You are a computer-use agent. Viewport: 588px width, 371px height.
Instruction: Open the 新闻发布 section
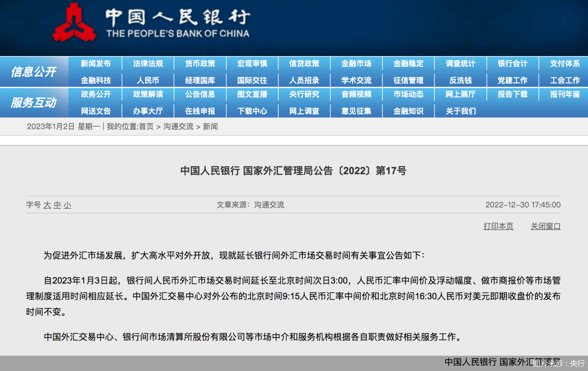tap(96, 64)
